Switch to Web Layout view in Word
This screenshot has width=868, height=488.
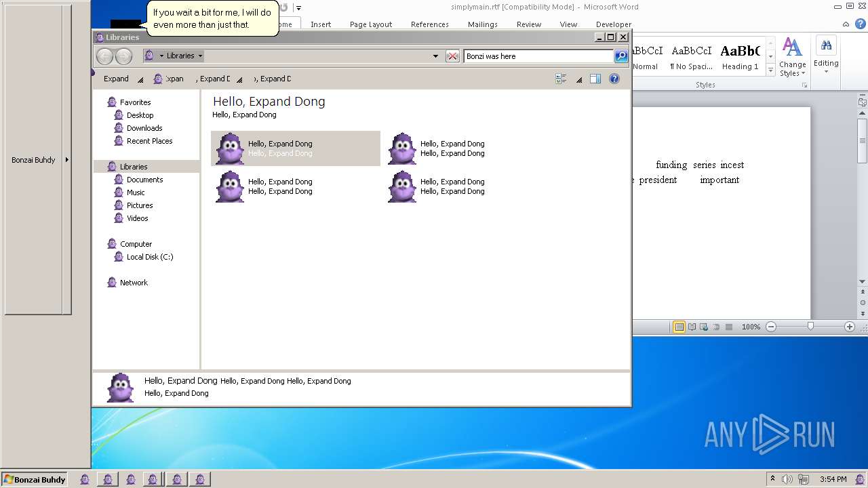(x=704, y=327)
